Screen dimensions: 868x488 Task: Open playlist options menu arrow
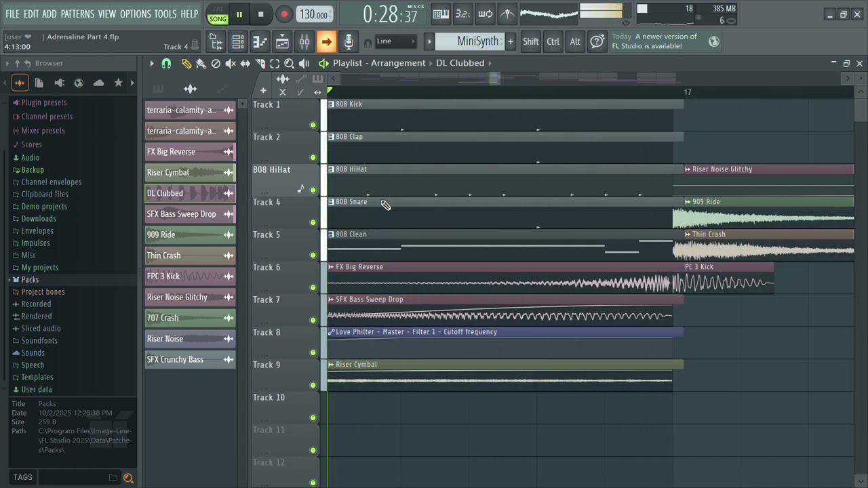tap(152, 63)
